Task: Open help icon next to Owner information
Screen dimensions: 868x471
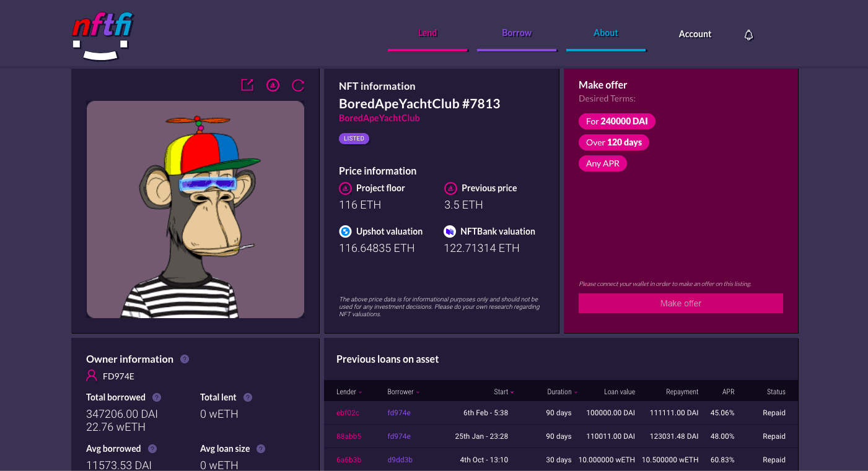Action: 185,359
